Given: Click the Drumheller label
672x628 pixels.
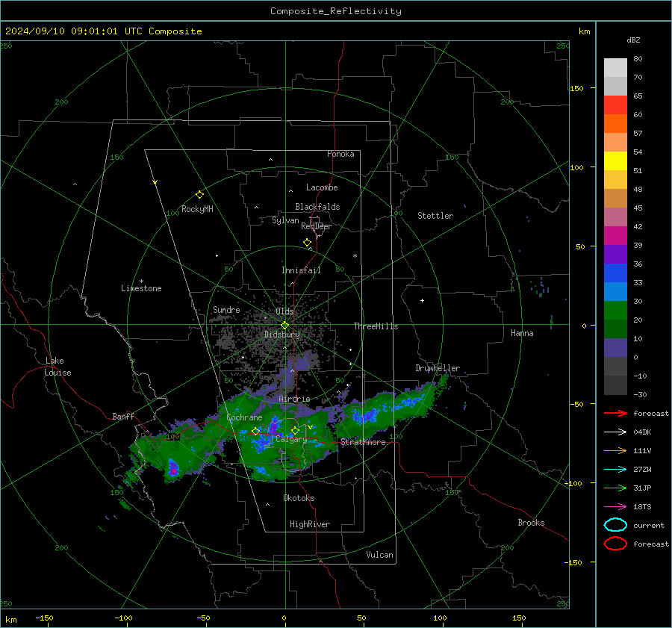Looking at the screenshot, I should [x=438, y=368].
